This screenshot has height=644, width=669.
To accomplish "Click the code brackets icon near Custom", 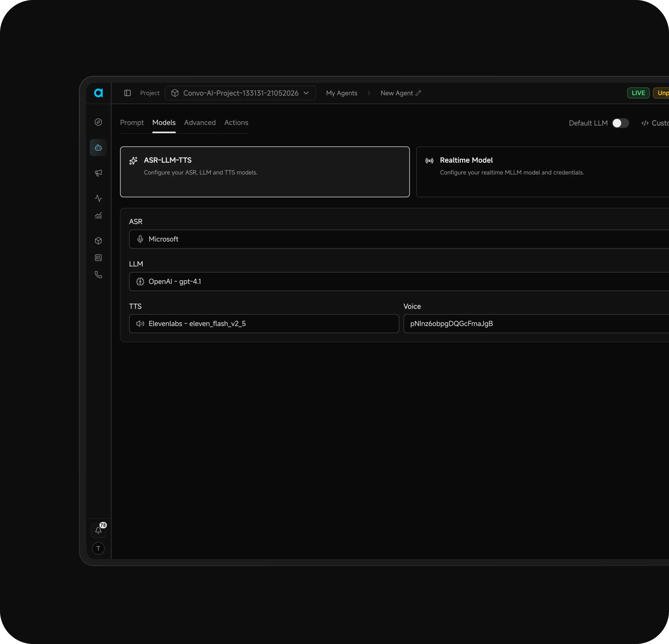I will [645, 123].
